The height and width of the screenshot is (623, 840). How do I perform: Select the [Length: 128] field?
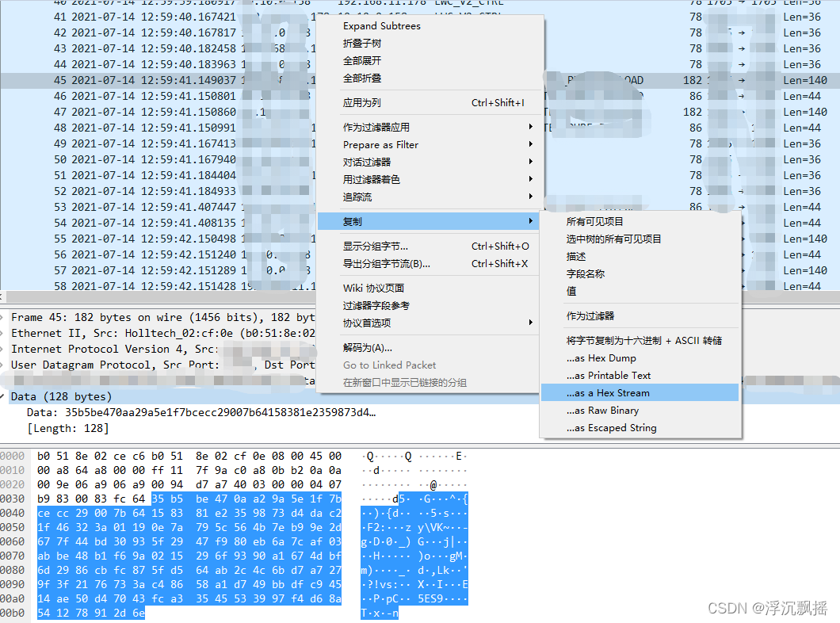point(68,428)
